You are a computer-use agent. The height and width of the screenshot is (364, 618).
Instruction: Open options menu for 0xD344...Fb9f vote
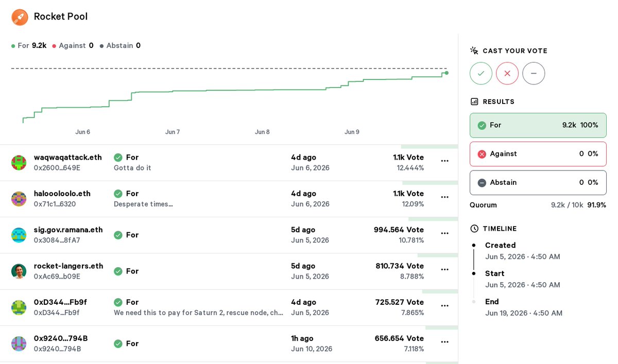pyautogui.click(x=445, y=305)
